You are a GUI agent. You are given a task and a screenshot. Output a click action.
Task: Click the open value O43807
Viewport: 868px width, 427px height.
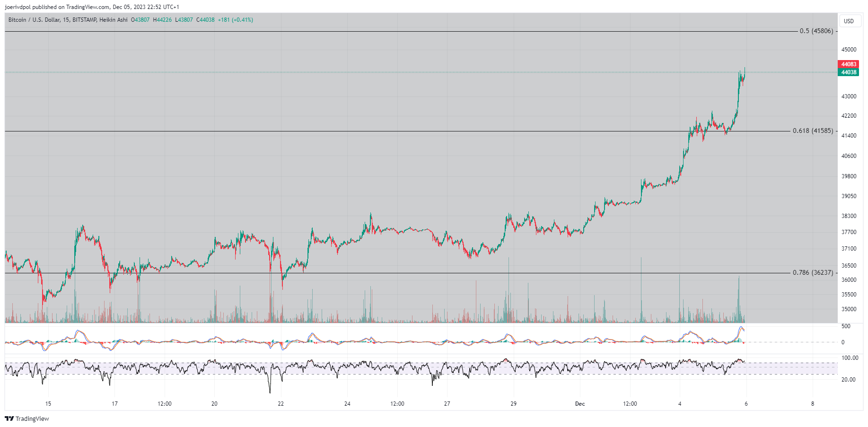(x=140, y=20)
